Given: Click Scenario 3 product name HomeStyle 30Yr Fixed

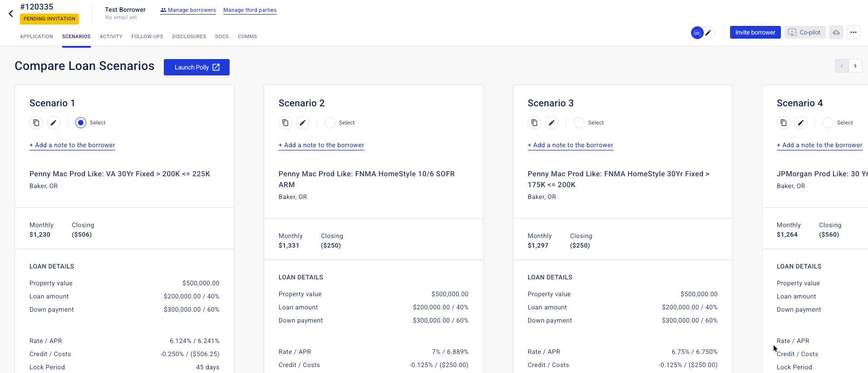Looking at the screenshot, I should [x=618, y=179].
